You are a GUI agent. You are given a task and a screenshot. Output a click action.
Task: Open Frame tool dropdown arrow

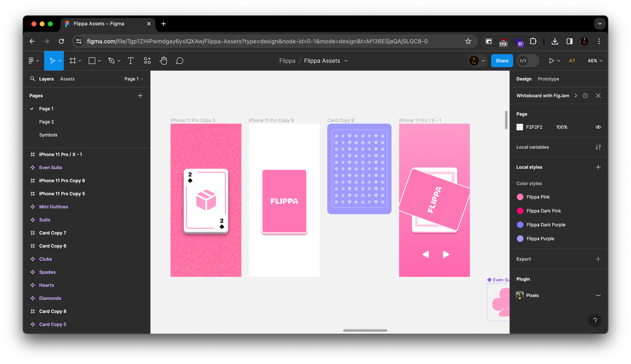pyautogui.click(x=80, y=61)
